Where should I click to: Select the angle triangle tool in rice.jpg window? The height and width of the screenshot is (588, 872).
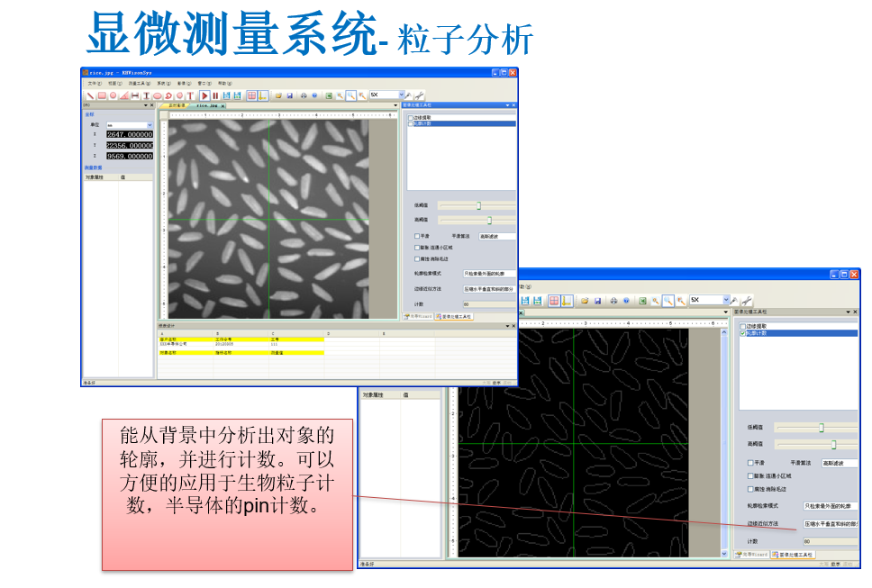click(x=124, y=95)
